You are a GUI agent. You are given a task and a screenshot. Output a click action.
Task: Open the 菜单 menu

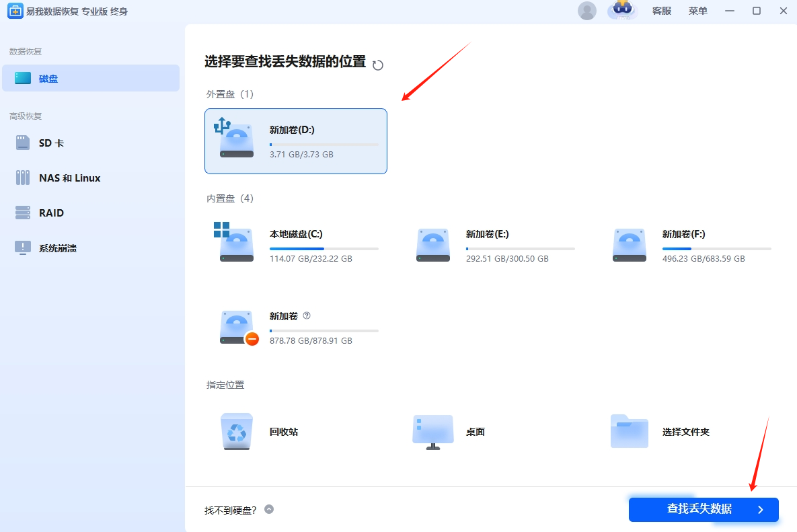pyautogui.click(x=698, y=11)
